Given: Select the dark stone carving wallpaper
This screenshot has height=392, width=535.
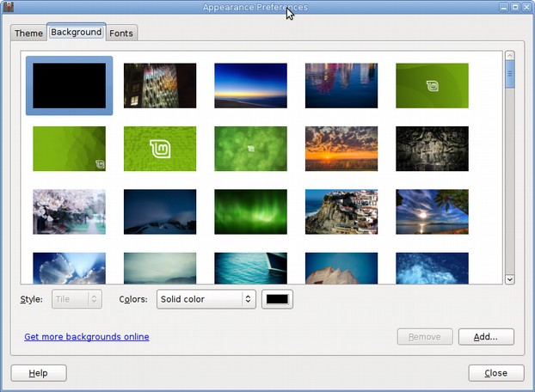Looking at the screenshot, I should tap(433, 149).
